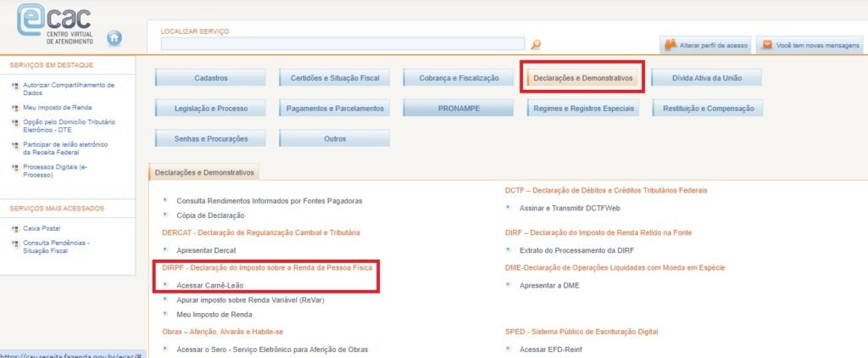Open Extrato do Processamento da DIRF
This screenshot has width=868, height=358.
point(575,250)
